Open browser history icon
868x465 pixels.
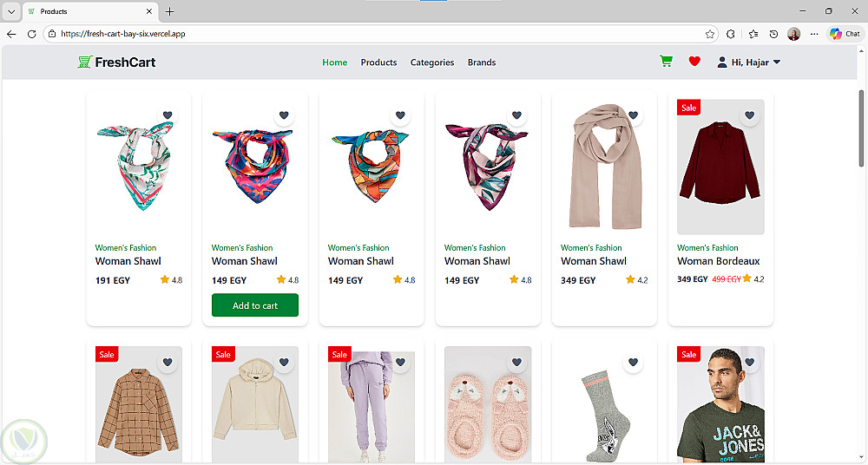[x=773, y=34]
